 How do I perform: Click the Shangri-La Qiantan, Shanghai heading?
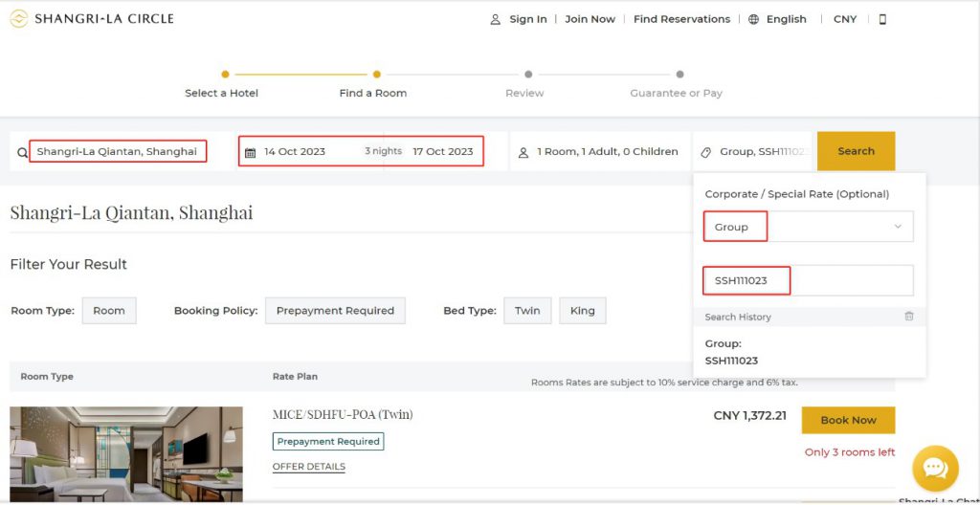131,212
